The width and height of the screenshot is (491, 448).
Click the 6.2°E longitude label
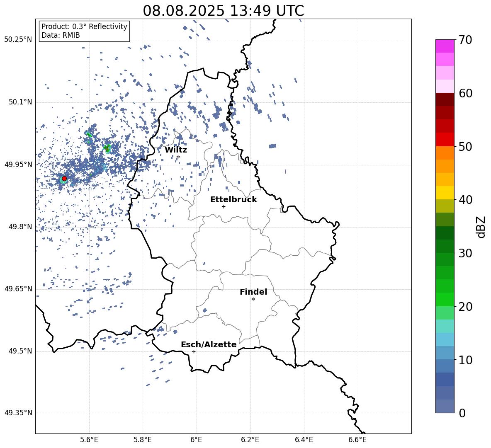point(250,440)
